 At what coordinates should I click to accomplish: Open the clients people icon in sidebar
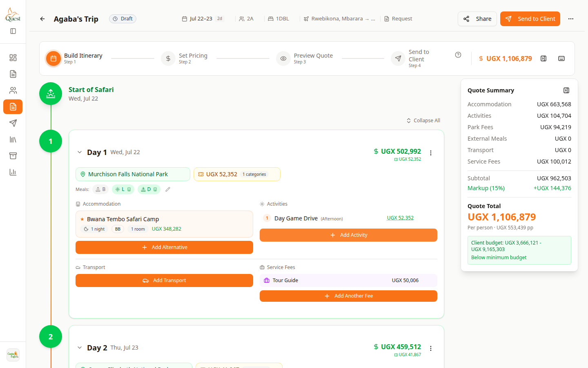(x=13, y=90)
